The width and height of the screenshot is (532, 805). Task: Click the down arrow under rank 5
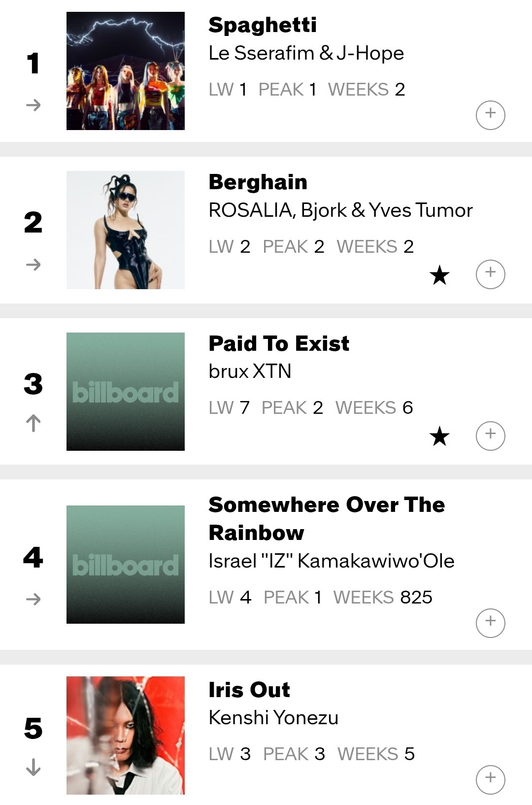pos(33,767)
